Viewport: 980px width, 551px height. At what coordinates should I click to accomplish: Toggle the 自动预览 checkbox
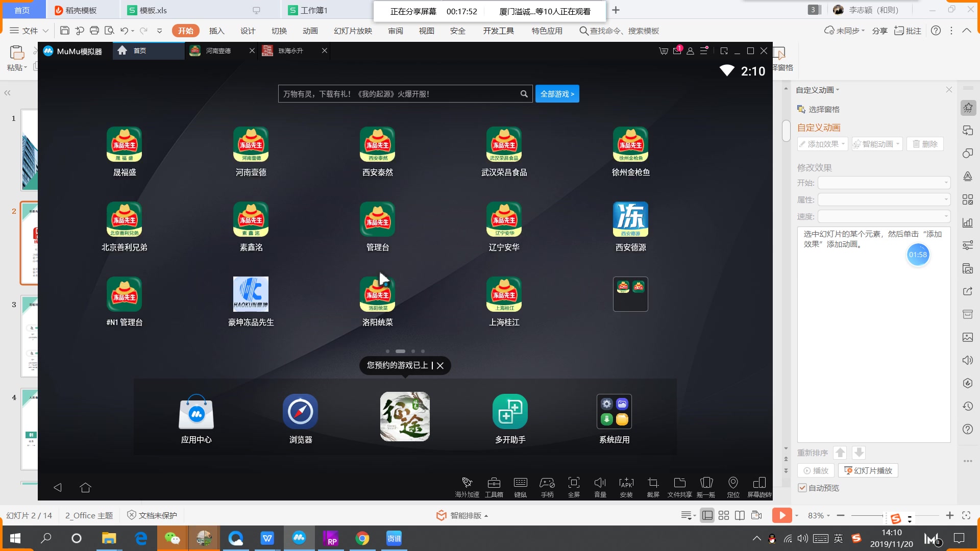coord(802,488)
